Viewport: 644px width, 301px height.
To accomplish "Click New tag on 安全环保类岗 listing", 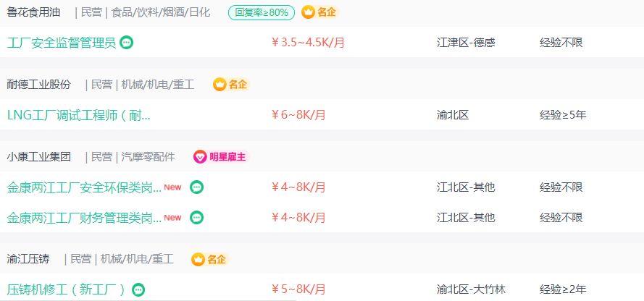I will pyautogui.click(x=172, y=187).
